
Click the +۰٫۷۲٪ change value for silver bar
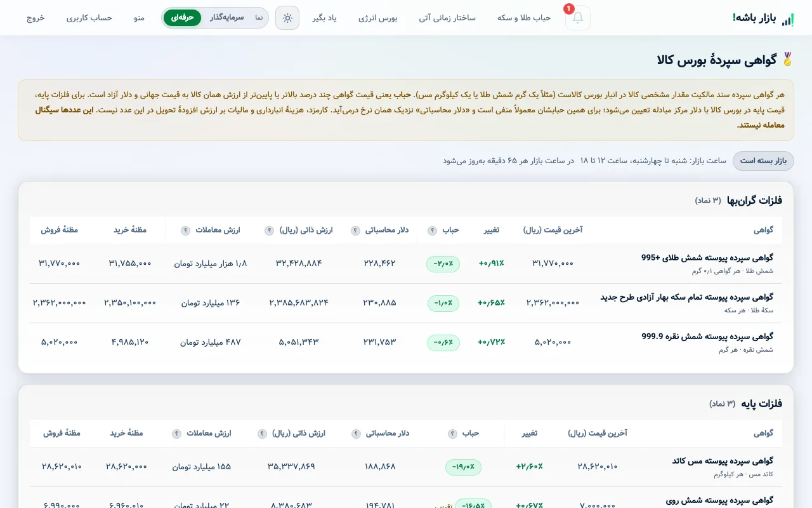click(x=492, y=342)
